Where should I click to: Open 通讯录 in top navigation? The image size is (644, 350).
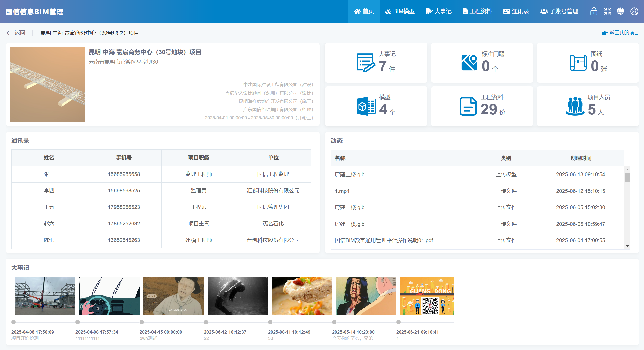click(x=516, y=11)
